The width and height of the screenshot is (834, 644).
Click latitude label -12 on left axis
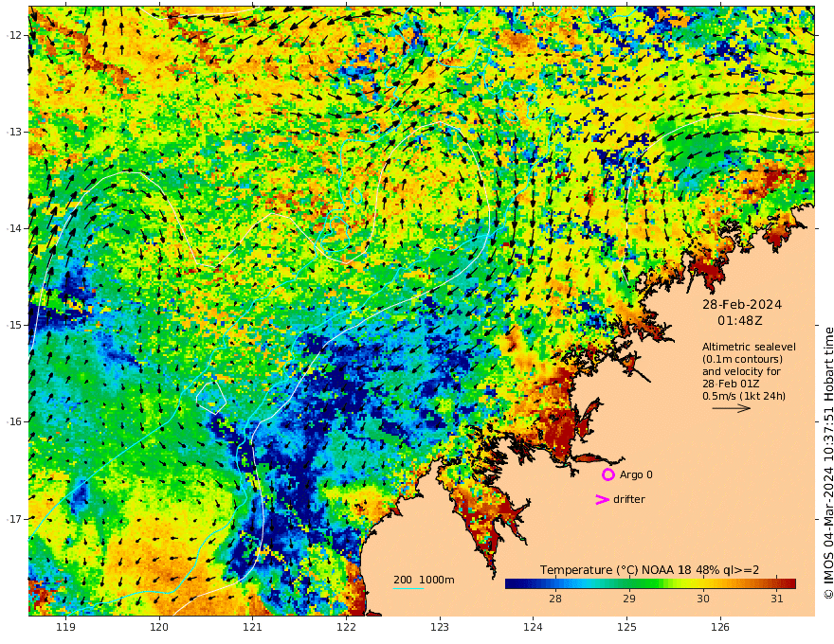coord(14,35)
